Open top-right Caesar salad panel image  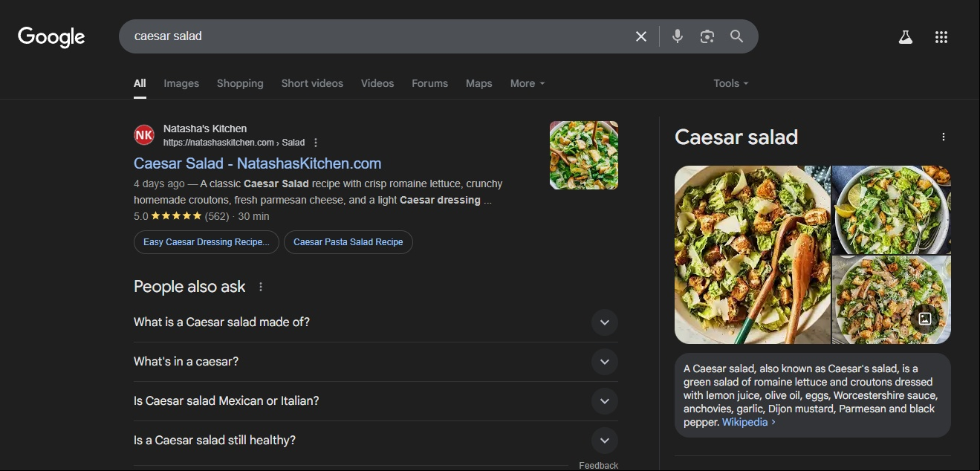892,210
